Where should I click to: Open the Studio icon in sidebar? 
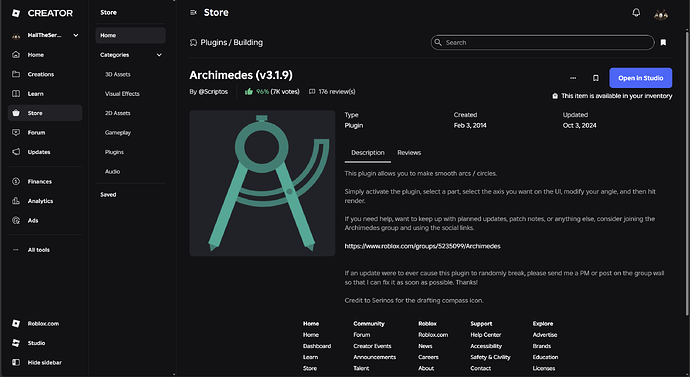pyautogui.click(x=16, y=343)
